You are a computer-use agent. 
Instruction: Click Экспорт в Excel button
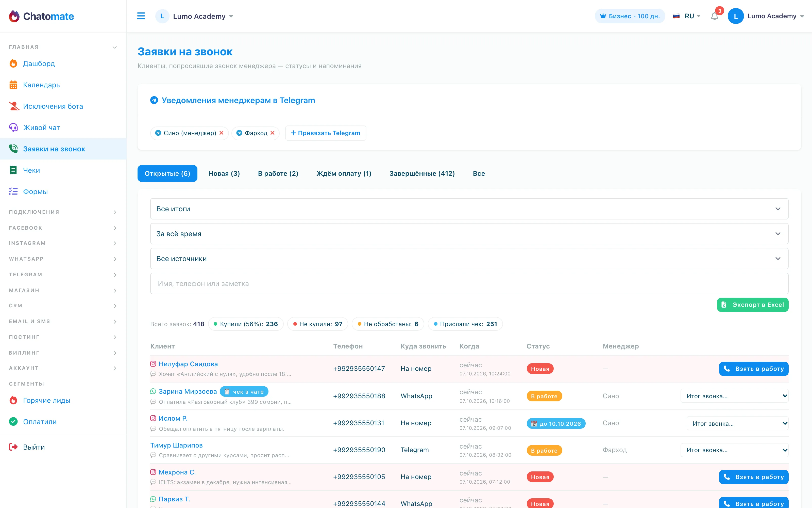click(x=753, y=305)
